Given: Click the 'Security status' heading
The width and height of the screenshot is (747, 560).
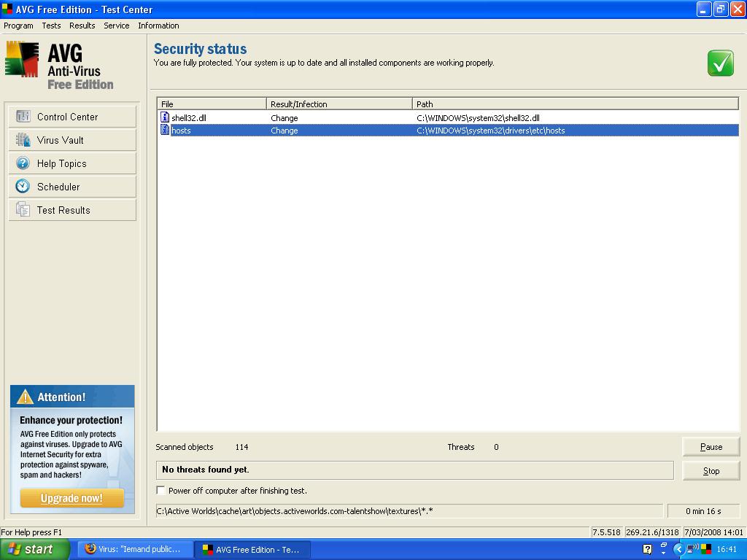Looking at the screenshot, I should pos(200,49).
